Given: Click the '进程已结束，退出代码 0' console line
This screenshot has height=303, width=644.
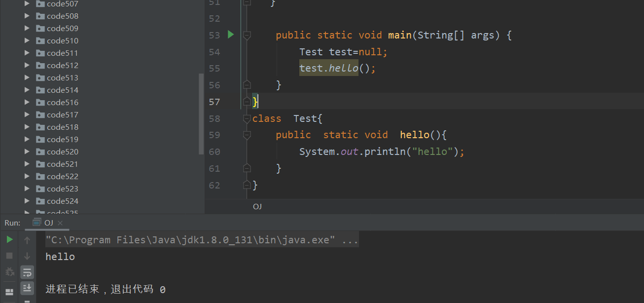Looking at the screenshot, I should tap(106, 289).
